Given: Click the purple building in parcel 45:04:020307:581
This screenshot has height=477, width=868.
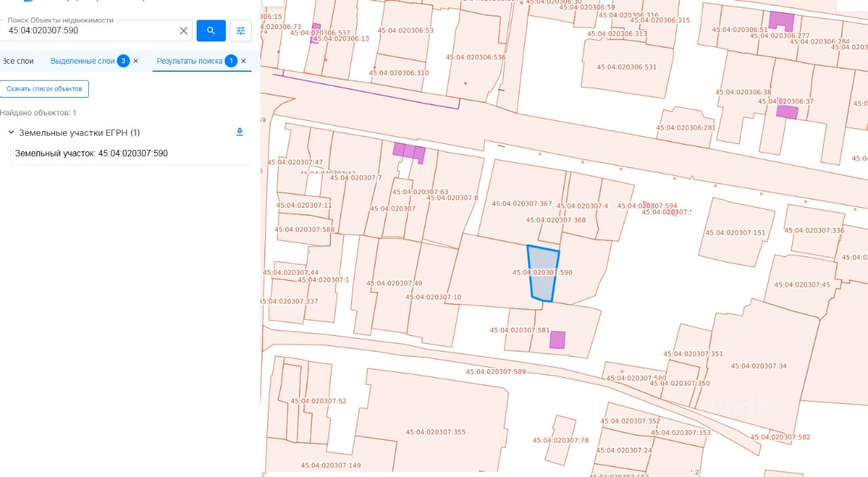Looking at the screenshot, I should point(557,340).
